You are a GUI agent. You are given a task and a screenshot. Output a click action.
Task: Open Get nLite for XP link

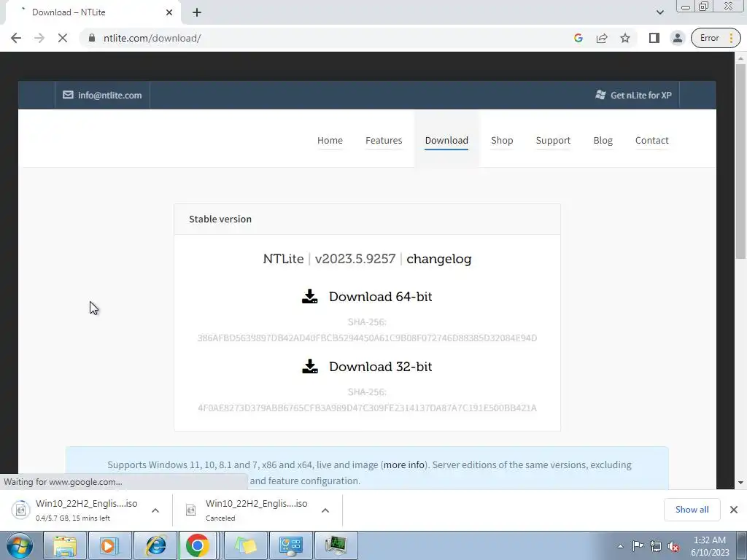633,96
